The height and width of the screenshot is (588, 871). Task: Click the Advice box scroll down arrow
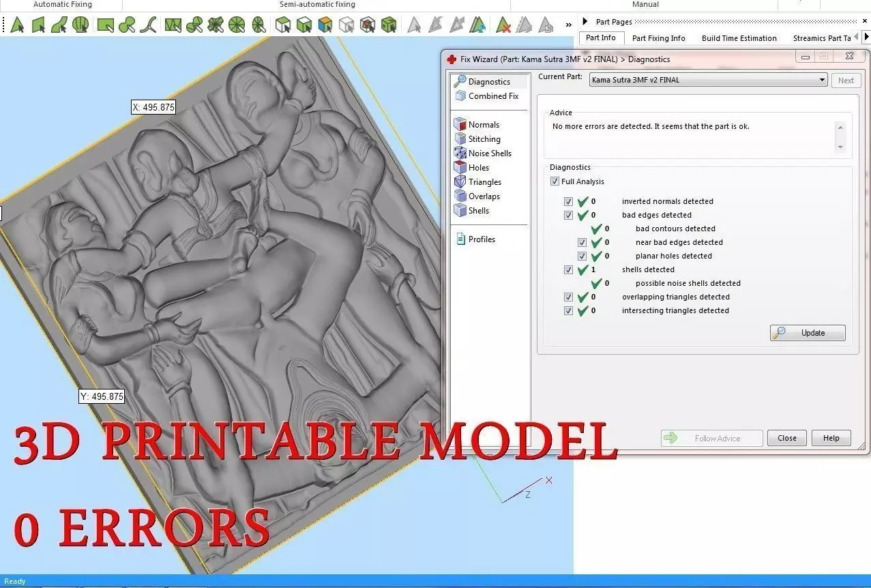(840, 147)
